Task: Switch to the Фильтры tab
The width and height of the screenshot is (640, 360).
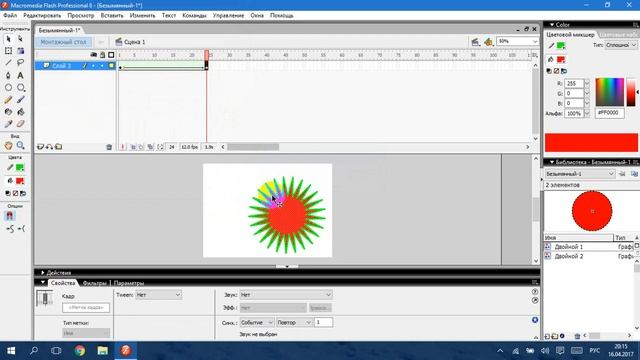Action: 94,283
